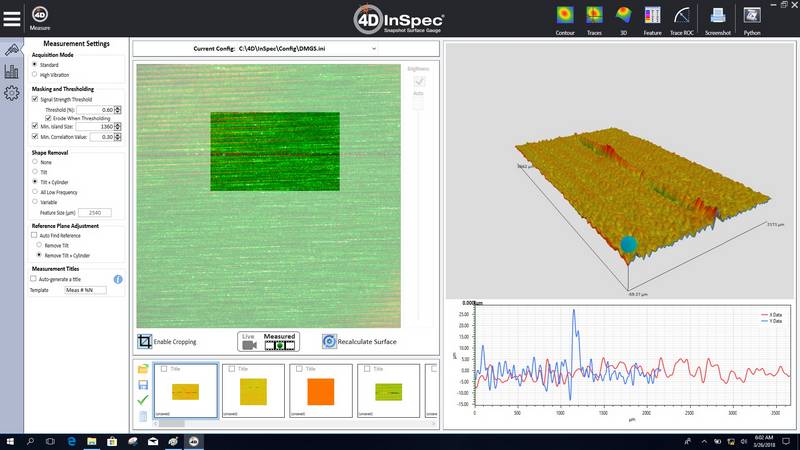Image resolution: width=800 pixels, height=450 pixels.
Task: Select the second yellow measurement thumbnail
Action: pyautogui.click(x=253, y=391)
